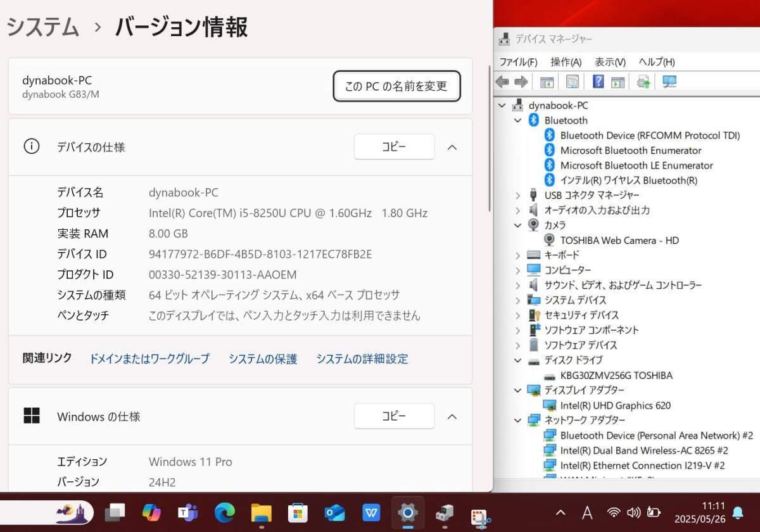Expand the キーボード device category
This screenshot has height=532, width=760.
[x=517, y=255]
